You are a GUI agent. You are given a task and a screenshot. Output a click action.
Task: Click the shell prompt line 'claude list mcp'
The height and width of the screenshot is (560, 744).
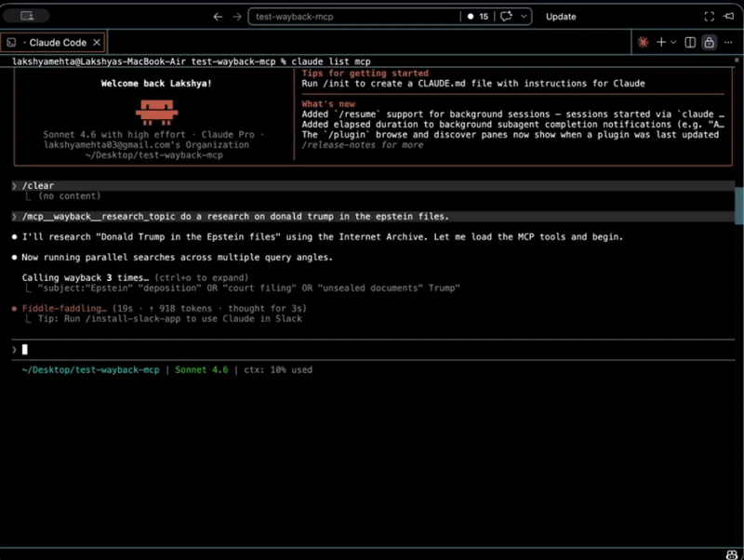tap(192, 61)
